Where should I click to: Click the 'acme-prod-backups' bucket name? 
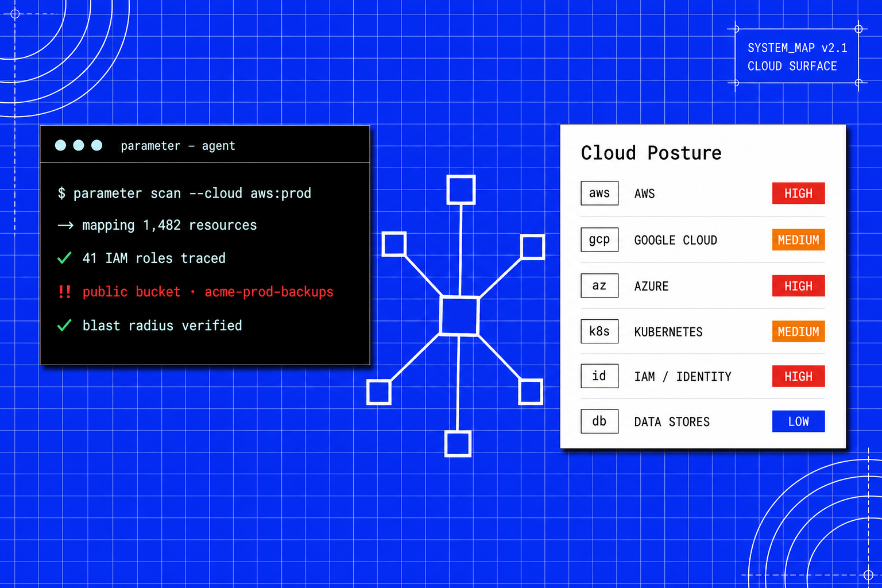click(x=269, y=292)
